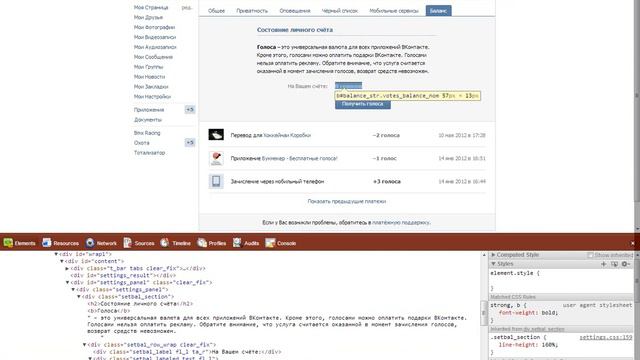Select the setbal_label На Вашем счёте node
640x360 pixels.
[x=187, y=351]
